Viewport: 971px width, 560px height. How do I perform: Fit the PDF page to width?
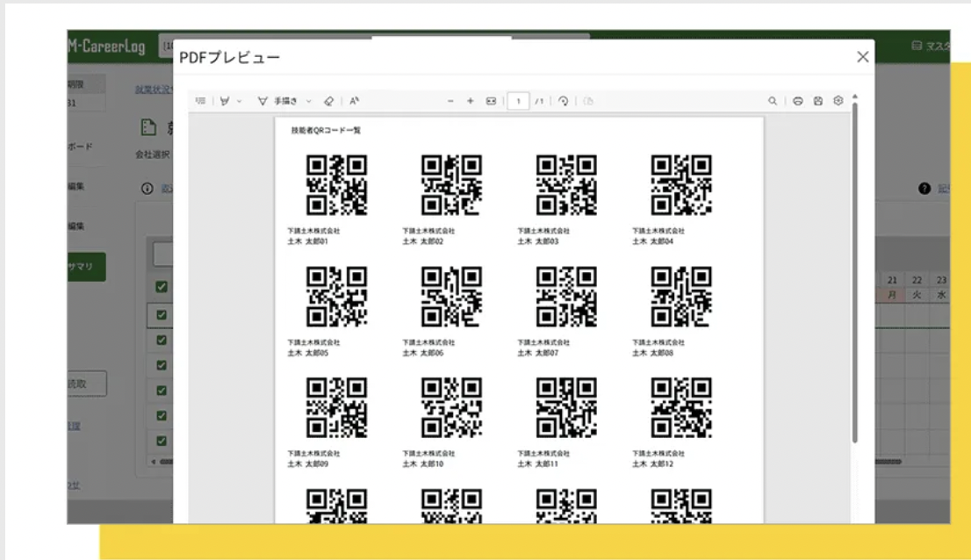(x=491, y=101)
